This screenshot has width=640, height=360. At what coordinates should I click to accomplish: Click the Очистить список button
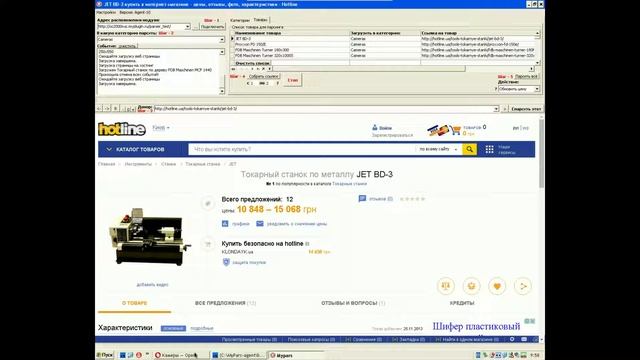253,63
